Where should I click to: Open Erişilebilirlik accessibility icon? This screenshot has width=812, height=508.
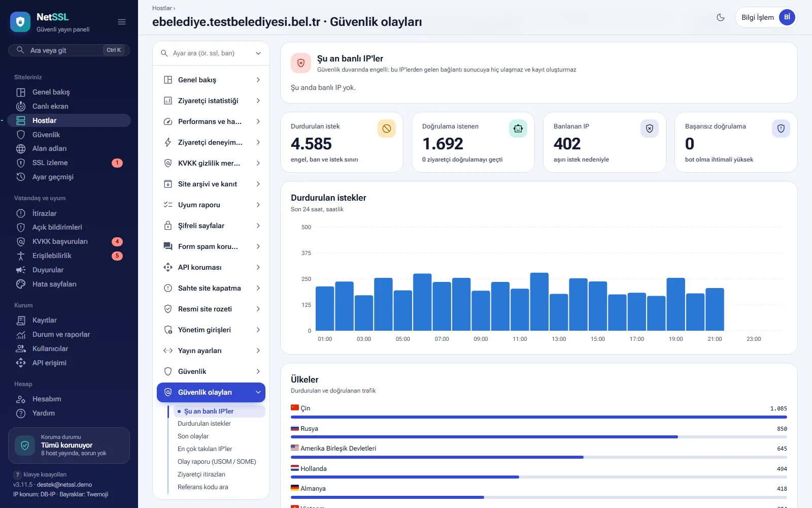pyautogui.click(x=21, y=256)
